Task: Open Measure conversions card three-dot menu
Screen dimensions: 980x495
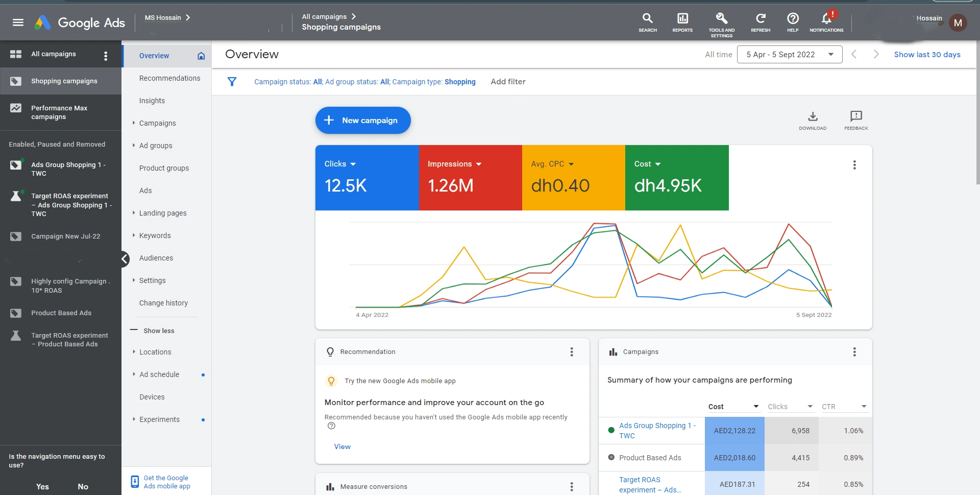Action: pos(572,487)
